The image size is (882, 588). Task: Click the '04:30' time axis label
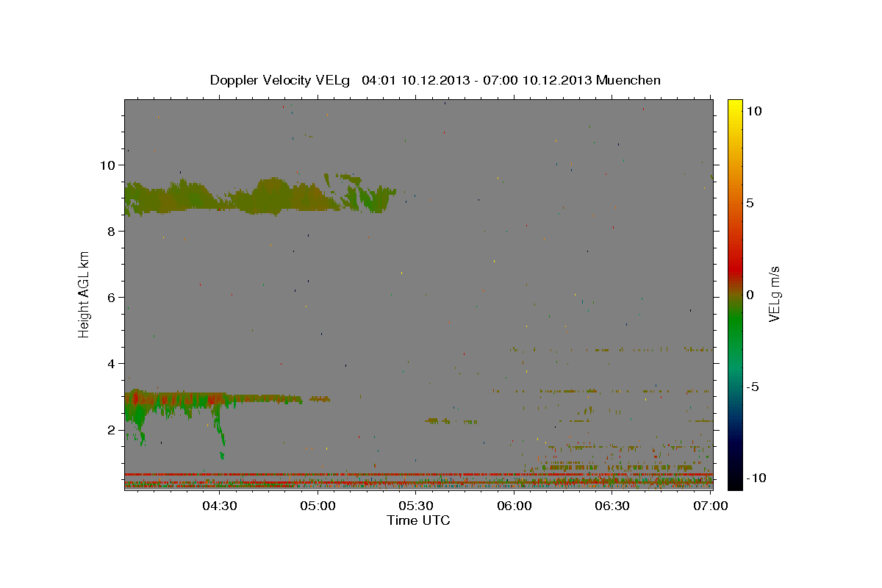(220, 506)
